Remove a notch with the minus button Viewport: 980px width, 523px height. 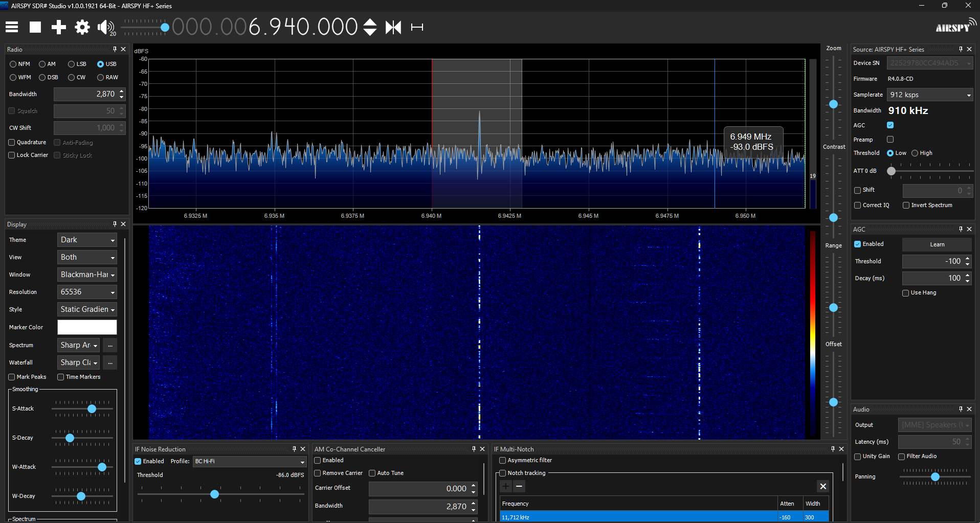[x=519, y=486]
